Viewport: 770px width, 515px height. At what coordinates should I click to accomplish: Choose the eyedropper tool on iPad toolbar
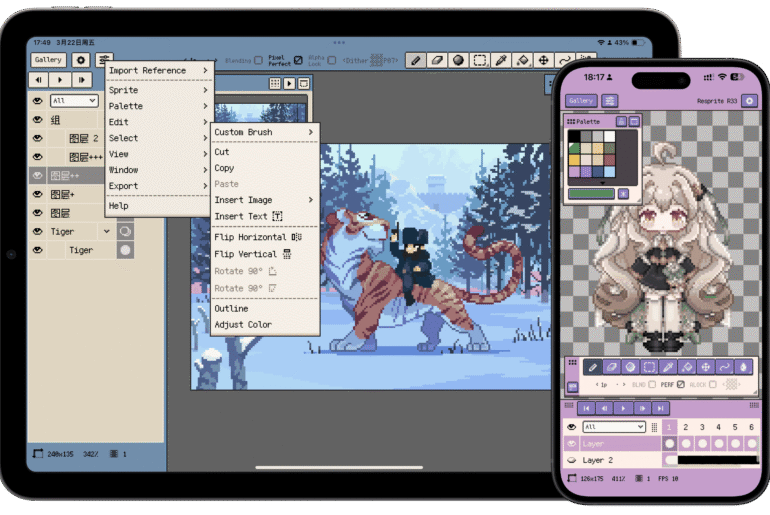pyautogui.click(x=501, y=60)
